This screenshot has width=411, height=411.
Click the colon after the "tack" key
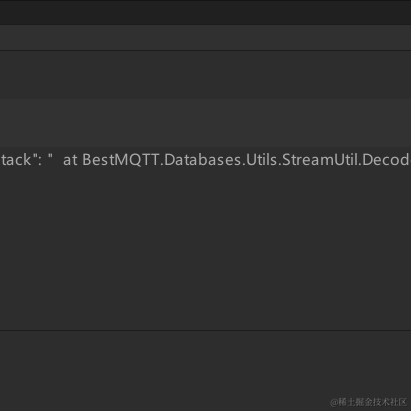tap(40, 162)
